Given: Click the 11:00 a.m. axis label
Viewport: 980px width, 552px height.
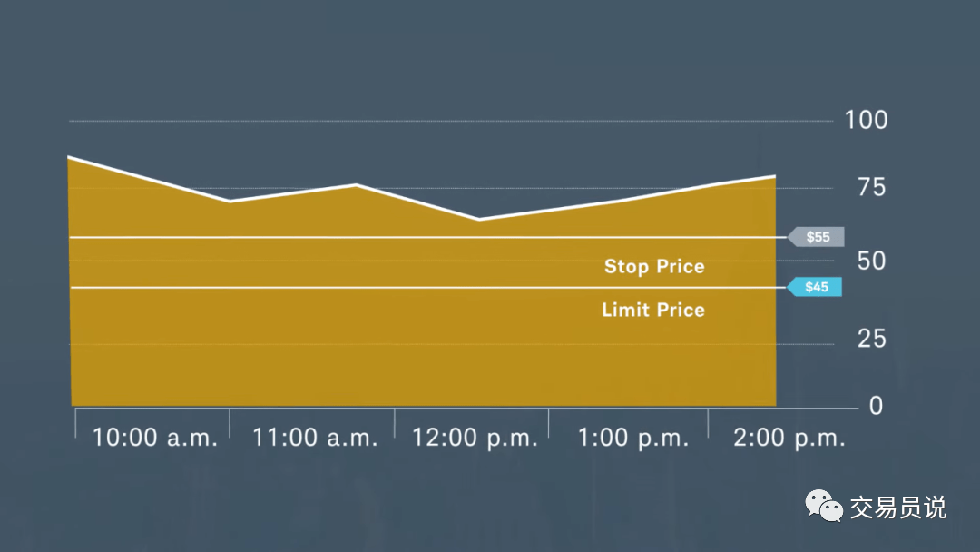Looking at the screenshot, I should pyautogui.click(x=315, y=438).
